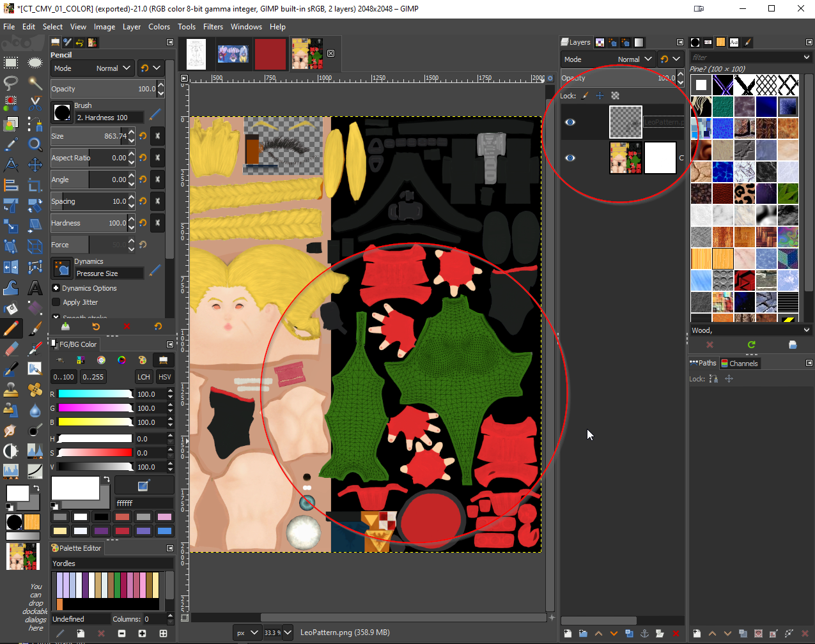Choose the Move tool
Image resolution: width=815 pixels, height=644 pixels.
[35, 165]
